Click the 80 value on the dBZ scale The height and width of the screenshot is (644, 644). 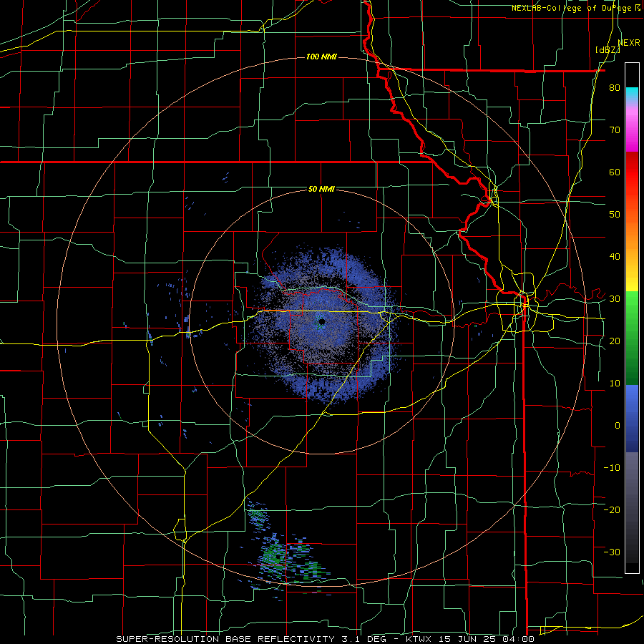(x=615, y=88)
